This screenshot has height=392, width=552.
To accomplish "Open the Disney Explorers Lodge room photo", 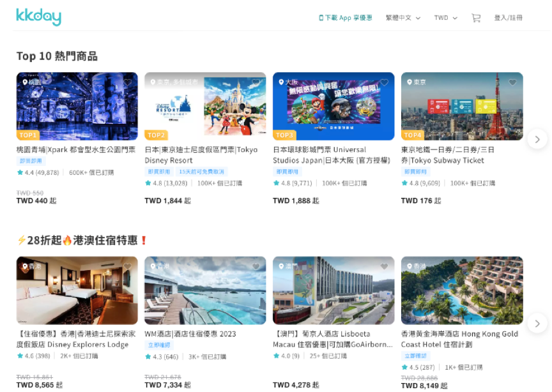I will [x=77, y=290].
